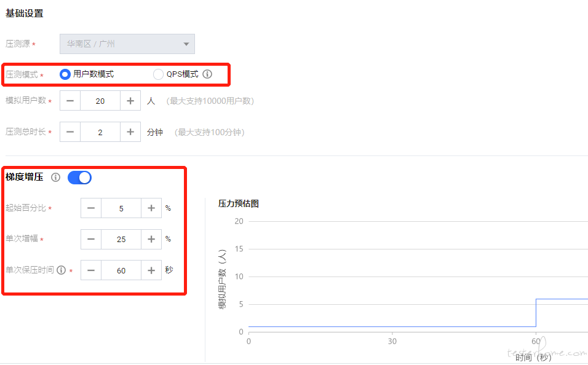Click the 基础设置 section heading
This screenshot has height=365, width=588.
coord(25,13)
